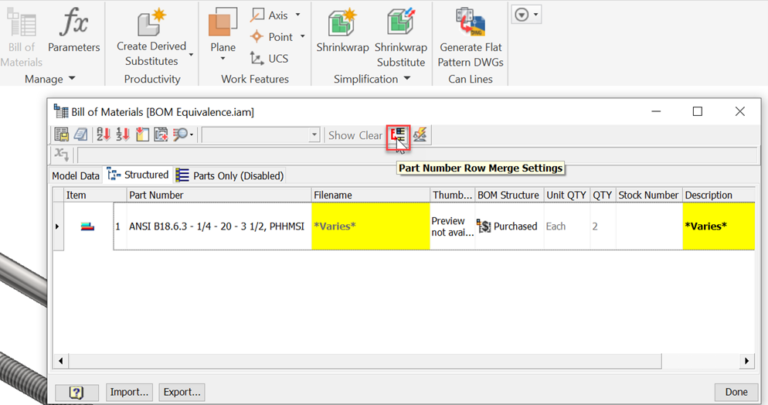Click the help question mark button
Image resolution: width=768 pixels, height=405 pixels.
(x=76, y=392)
